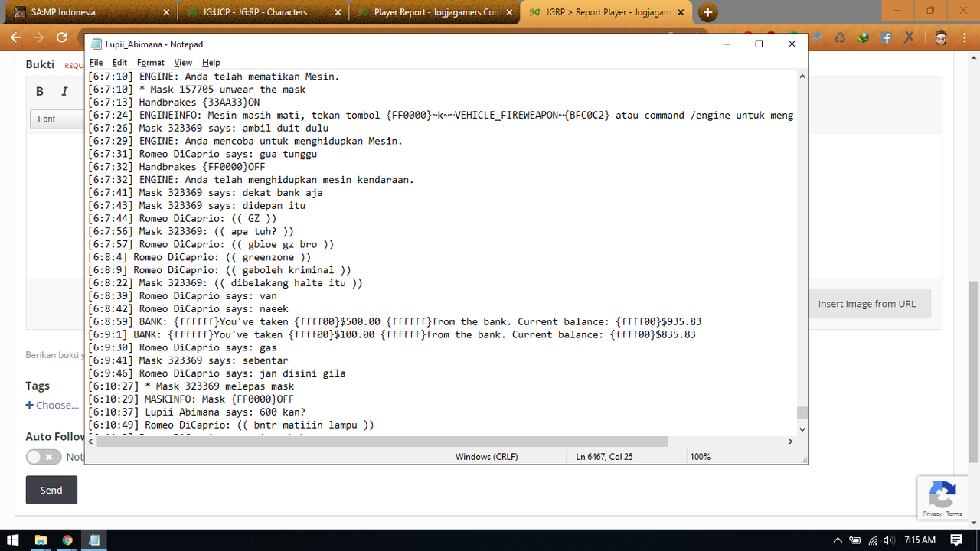Open the Chrome three-dot menu
Viewport: 980px width, 551px height.
tap(966, 37)
